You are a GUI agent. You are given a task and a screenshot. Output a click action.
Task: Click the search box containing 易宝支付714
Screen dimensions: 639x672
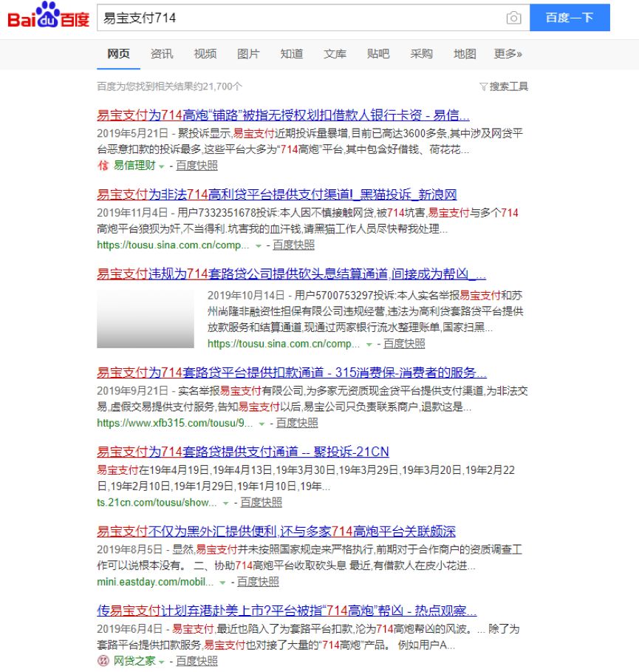coord(313,18)
